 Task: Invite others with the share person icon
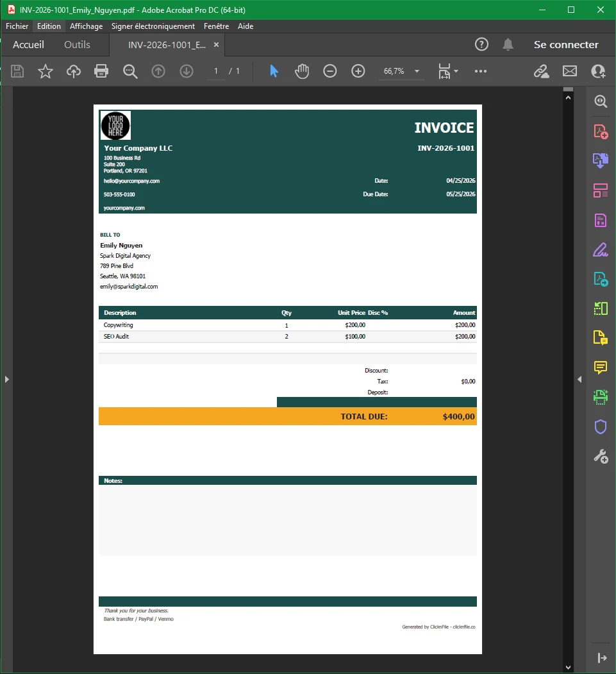click(x=598, y=71)
